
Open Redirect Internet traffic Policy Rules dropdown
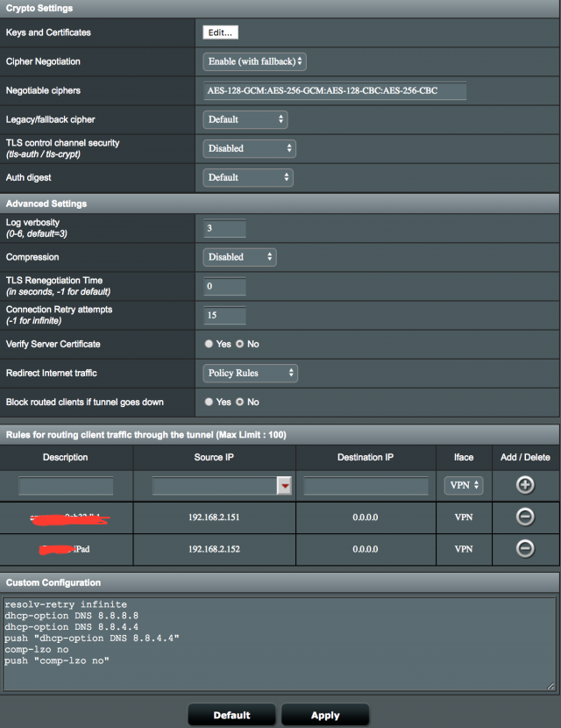coord(251,373)
